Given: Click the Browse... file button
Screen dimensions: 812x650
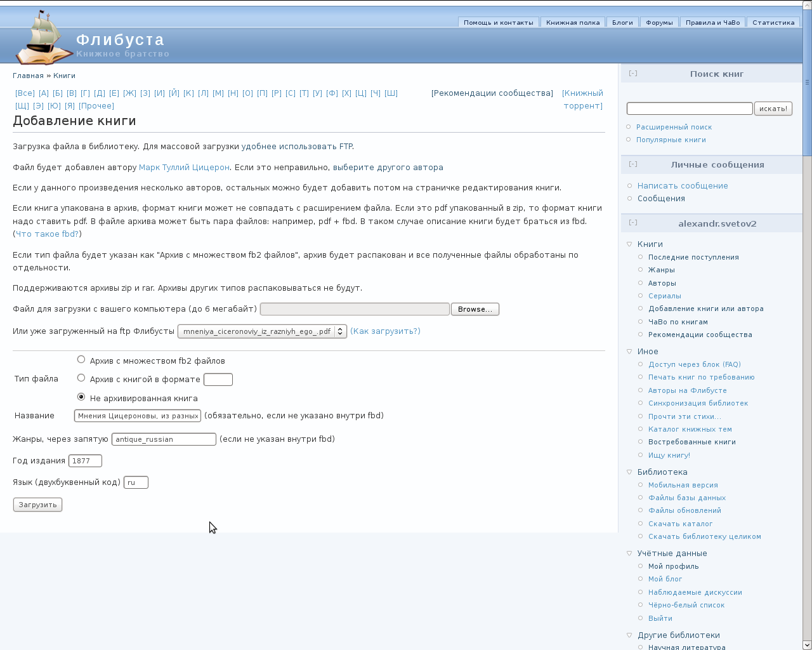Looking at the screenshot, I should click(x=475, y=309).
